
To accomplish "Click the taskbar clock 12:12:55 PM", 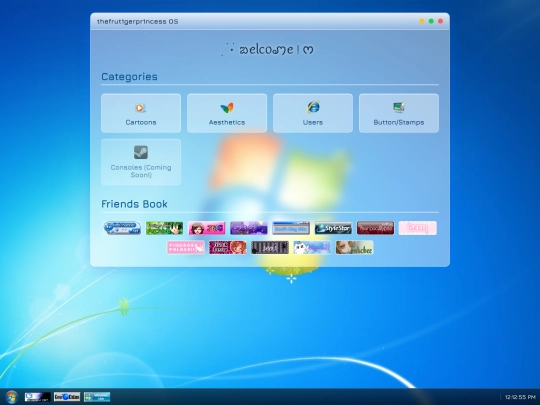I will coord(520,397).
